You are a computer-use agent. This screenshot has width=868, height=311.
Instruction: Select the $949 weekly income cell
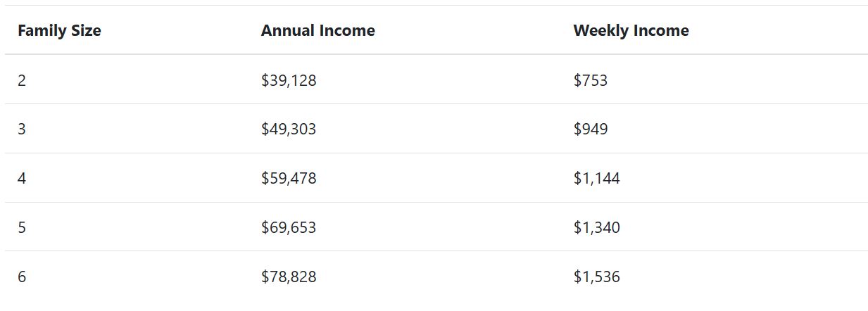[590, 129]
